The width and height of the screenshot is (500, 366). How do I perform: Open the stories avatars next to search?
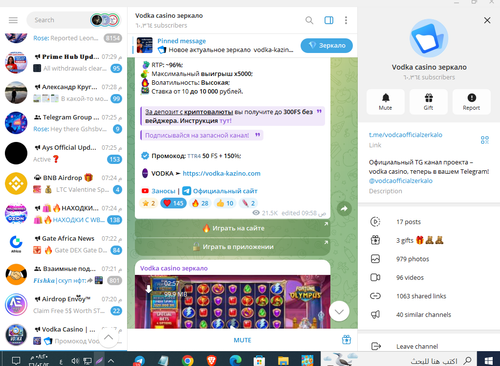point(105,20)
